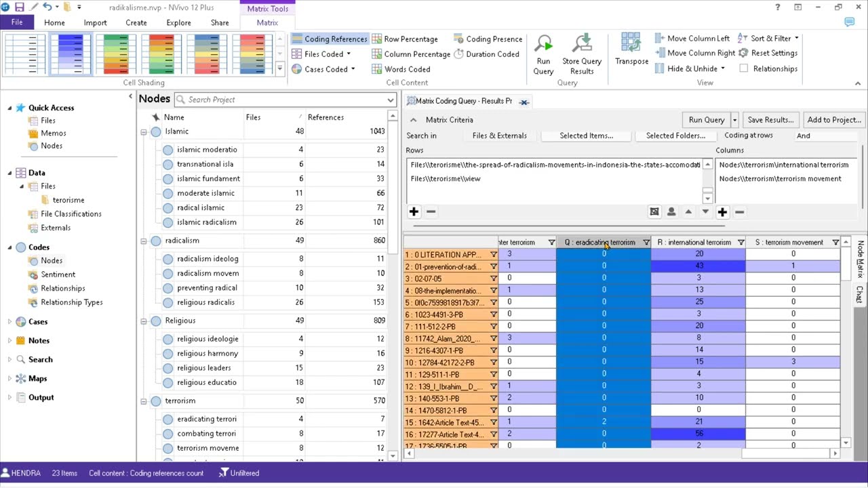The width and height of the screenshot is (868, 488).
Task: Switch to the Create ribbon tab
Action: pyautogui.click(x=136, y=22)
